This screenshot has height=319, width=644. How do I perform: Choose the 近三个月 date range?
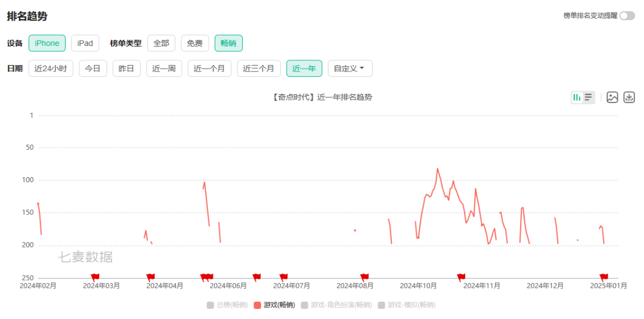click(x=259, y=69)
